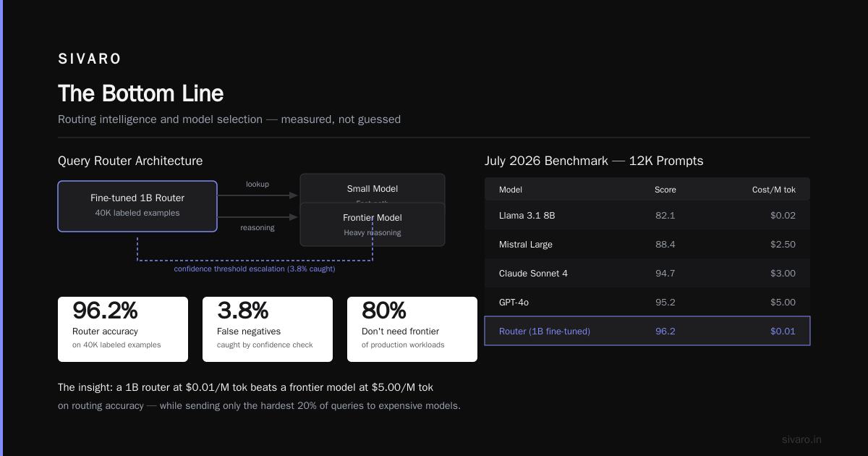Click the 'Cost/M tok' column header
The height and width of the screenshot is (456, 868).
774,190
